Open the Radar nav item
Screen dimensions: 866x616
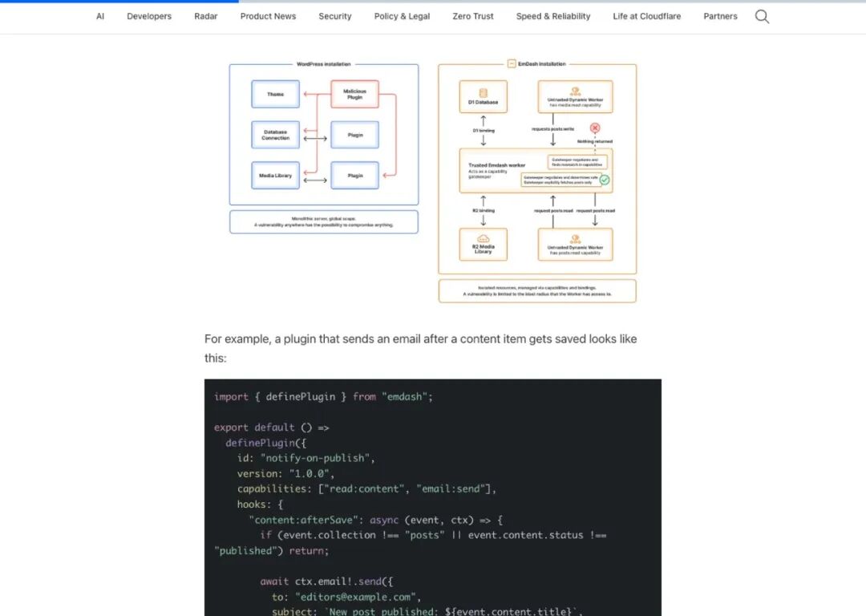click(206, 17)
